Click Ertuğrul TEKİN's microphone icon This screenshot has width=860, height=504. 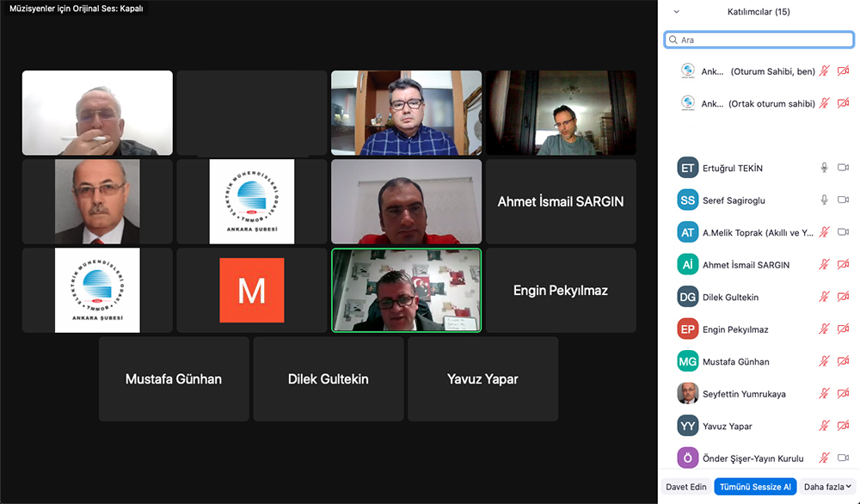tap(824, 168)
